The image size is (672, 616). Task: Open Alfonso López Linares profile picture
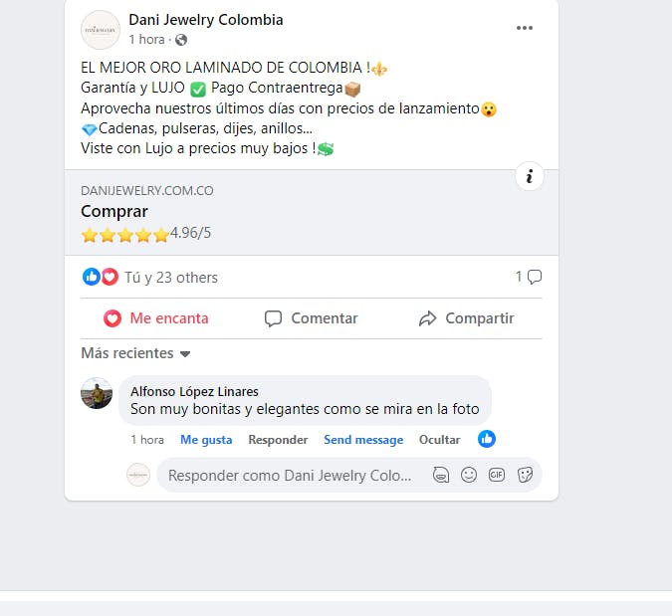click(97, 393)
